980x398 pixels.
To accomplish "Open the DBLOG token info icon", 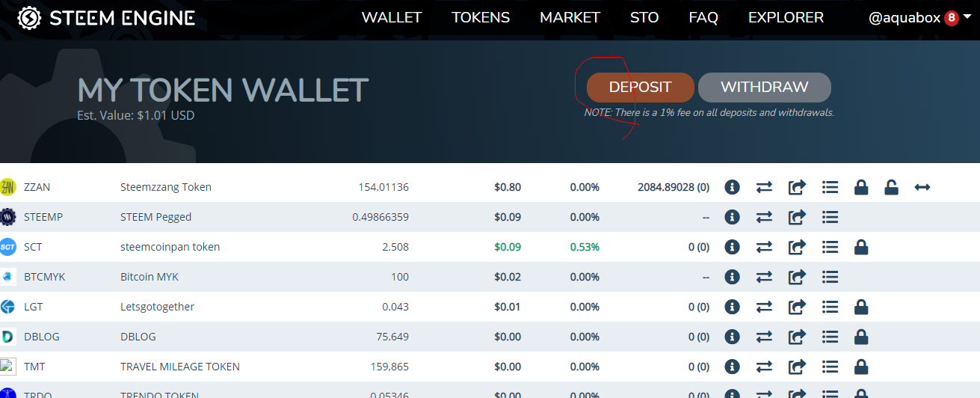I will [732, 337].
